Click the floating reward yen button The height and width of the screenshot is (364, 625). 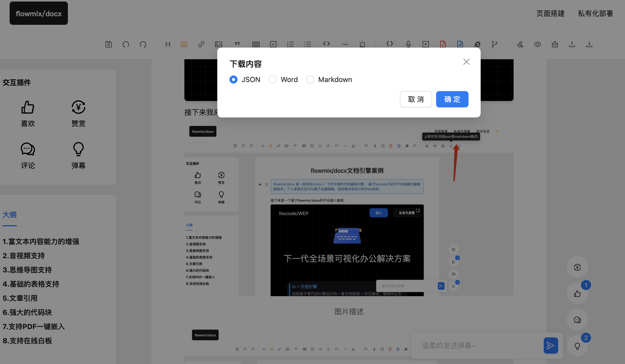click(x=577, y=267)
